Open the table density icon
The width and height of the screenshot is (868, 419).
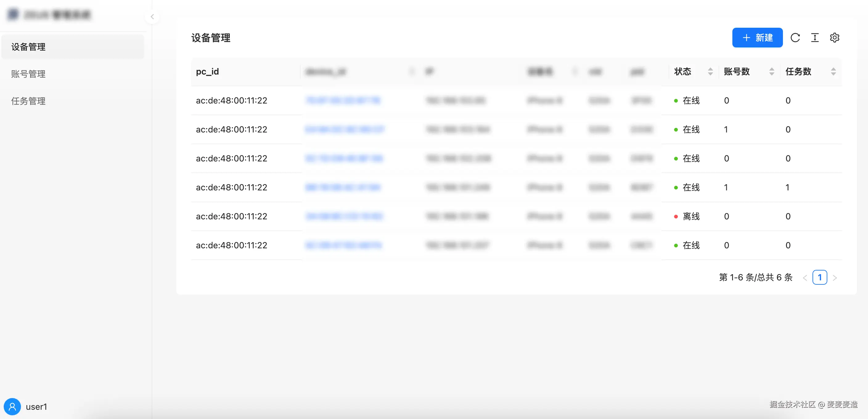click(x=815, y=38)
